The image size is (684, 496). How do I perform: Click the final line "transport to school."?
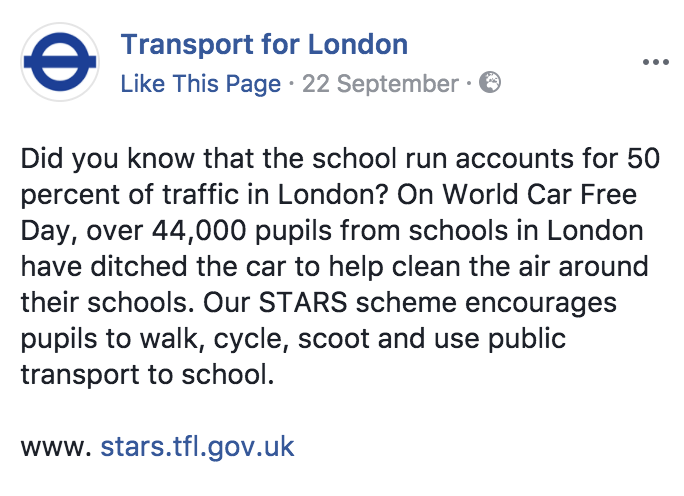tap(145, 375)
